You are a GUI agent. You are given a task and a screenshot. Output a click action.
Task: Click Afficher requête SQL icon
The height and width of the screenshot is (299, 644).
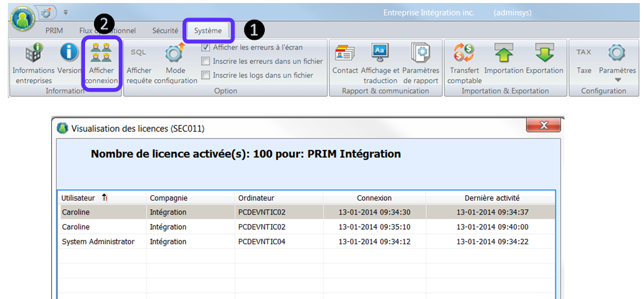point(139,54)
